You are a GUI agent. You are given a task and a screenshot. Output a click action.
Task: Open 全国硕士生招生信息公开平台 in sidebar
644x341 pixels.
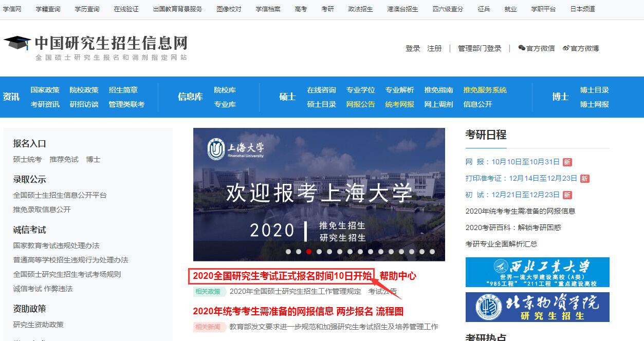(60, 195)
